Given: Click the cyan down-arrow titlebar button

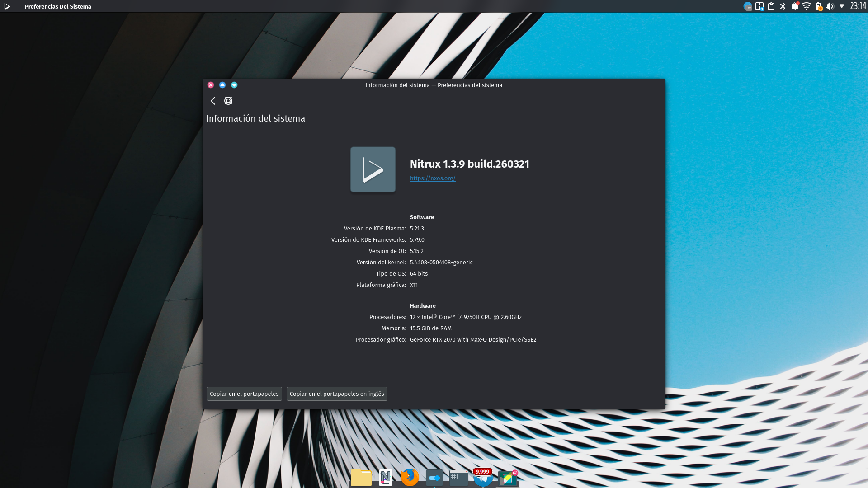Looking at the screenshot, I should [234, 85].
